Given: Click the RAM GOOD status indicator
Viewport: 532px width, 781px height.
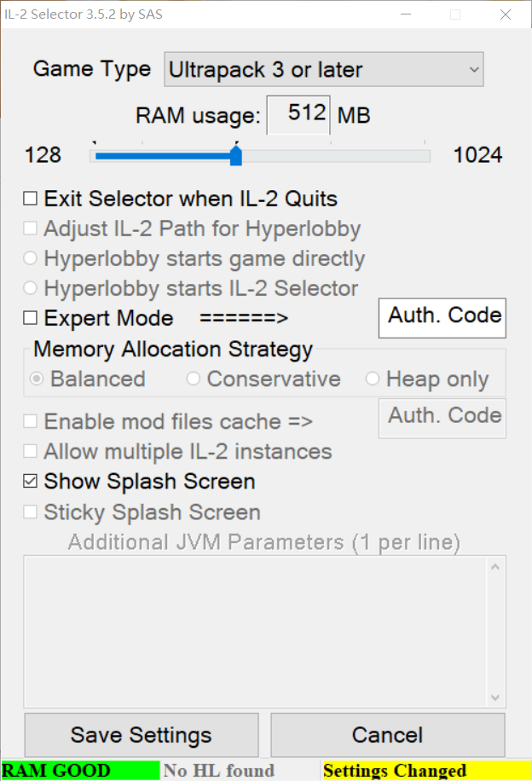Looking at the screenshot, I should (79, 771).
